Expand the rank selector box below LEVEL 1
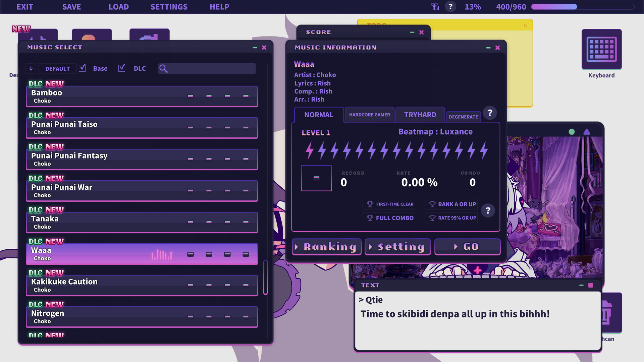This screenshot has width=644, height=362. click(316, 178)
